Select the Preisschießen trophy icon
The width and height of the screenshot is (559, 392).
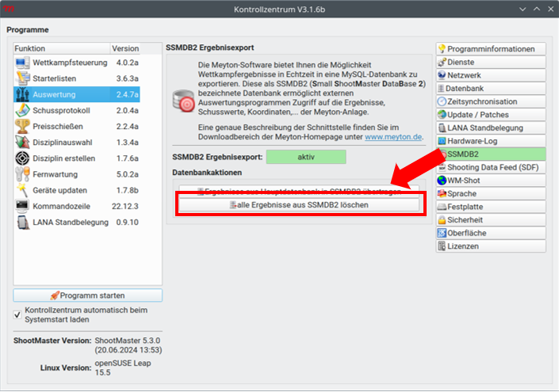22,126
